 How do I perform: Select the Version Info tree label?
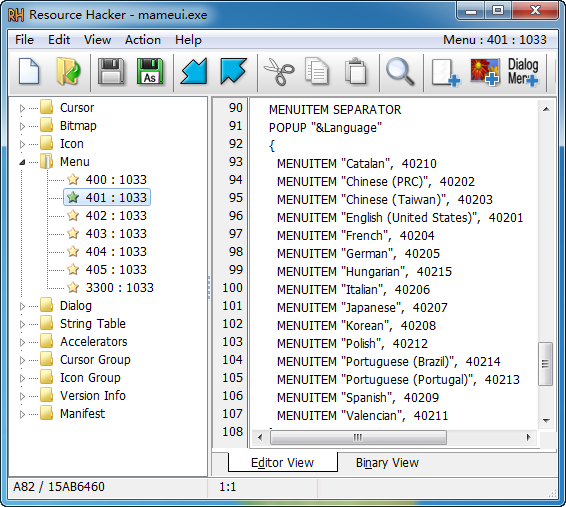point(93,395)
